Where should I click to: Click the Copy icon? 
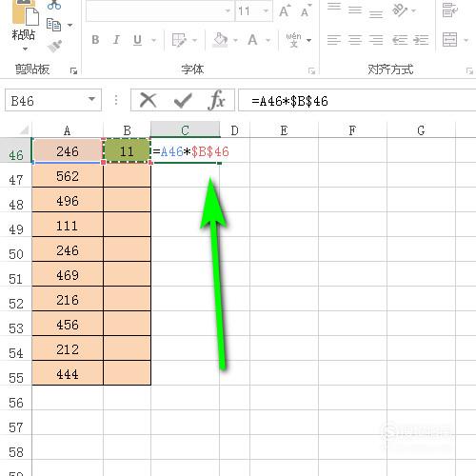coord(53,25)
